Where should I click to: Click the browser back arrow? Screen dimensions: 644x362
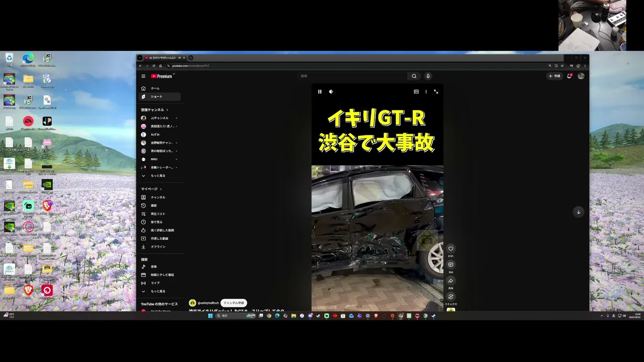click(141, 66)
